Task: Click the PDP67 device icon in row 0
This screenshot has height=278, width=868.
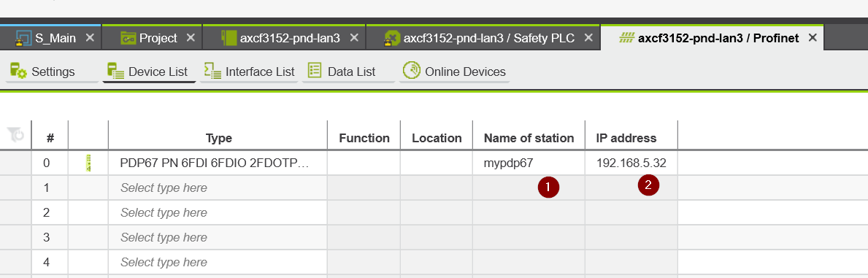Action: click(x=88, y=163)
